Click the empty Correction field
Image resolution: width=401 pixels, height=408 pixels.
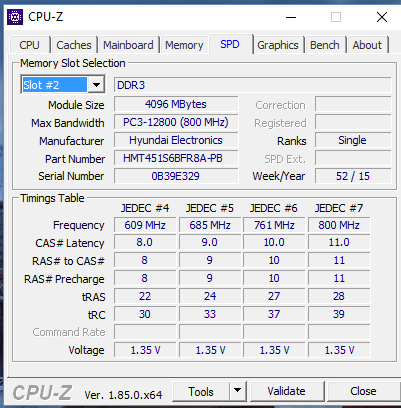coord(353,104)
